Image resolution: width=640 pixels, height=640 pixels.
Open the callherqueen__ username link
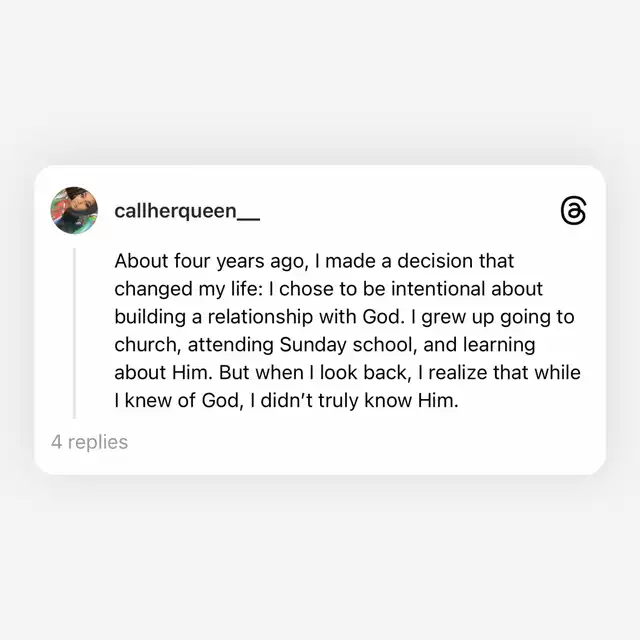click(x=187, y=211)
